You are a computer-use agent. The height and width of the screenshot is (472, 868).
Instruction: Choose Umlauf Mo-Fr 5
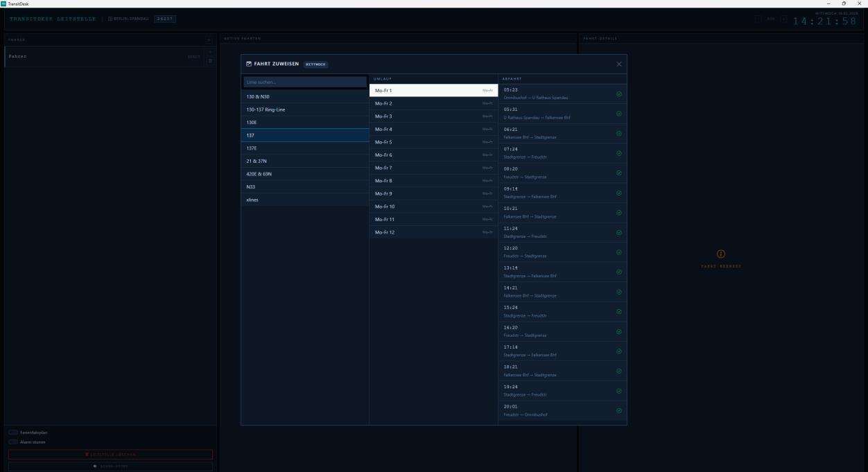(x=433, y=142)
